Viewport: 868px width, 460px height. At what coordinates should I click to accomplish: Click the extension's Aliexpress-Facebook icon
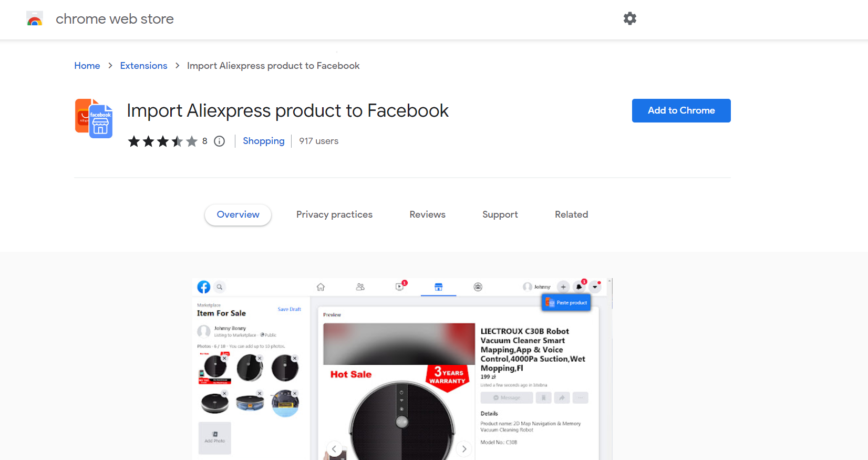point(94,118)
